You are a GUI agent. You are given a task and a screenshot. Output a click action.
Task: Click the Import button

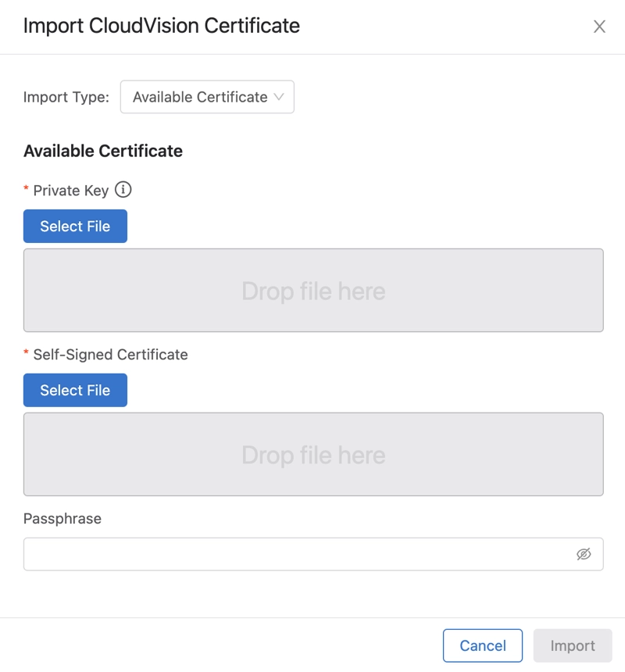pos(573,645)
